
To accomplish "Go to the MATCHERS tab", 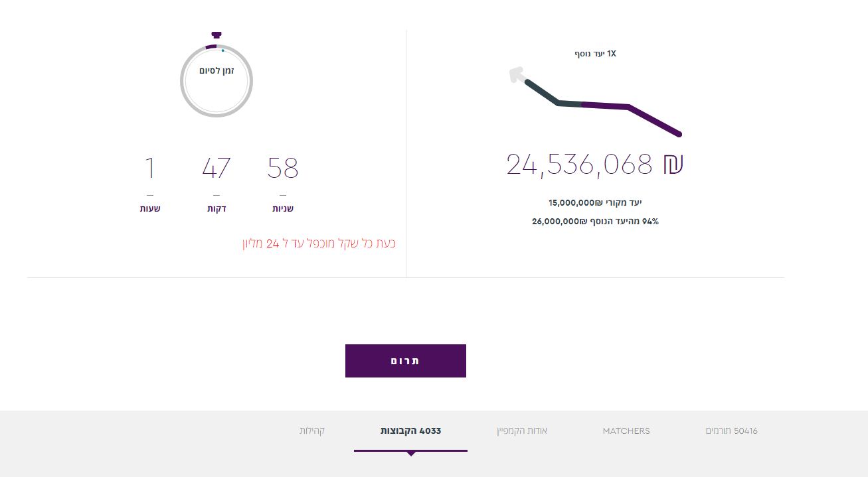I will pos(626,431).
